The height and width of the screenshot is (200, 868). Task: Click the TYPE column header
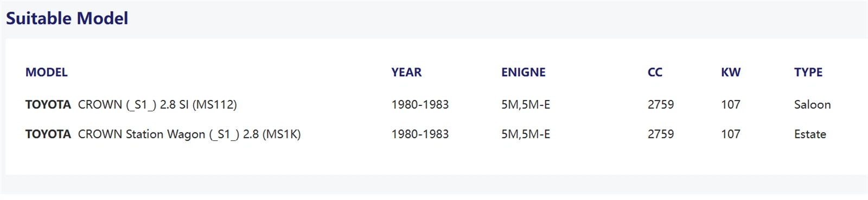808,72
